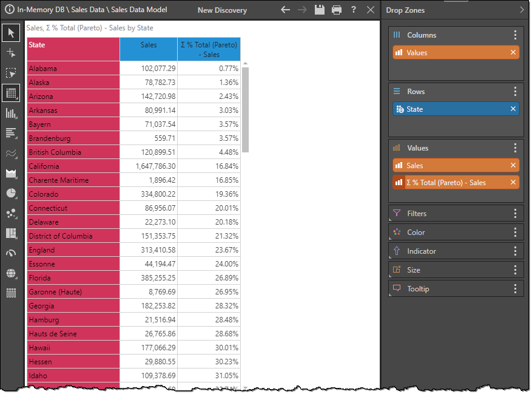Viewport: 532px width, 394px height.
Task: Select the globe map visualization
Action: coord(10,273)
